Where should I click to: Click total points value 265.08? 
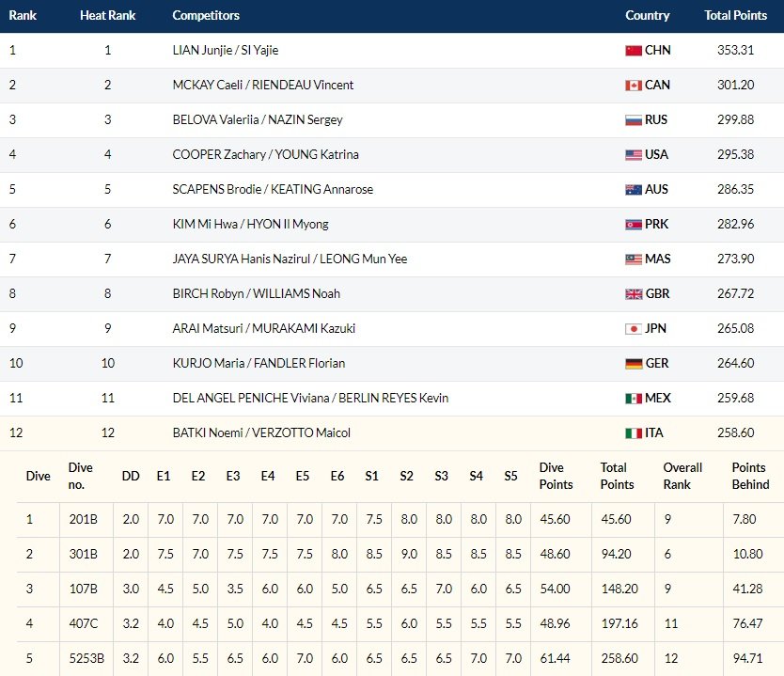[735, 328]
